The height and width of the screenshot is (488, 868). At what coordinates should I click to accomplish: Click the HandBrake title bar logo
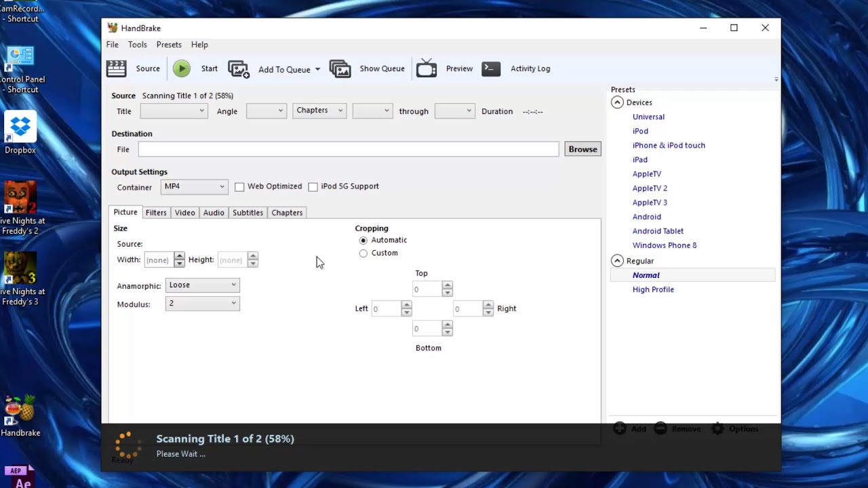[113, 28]
